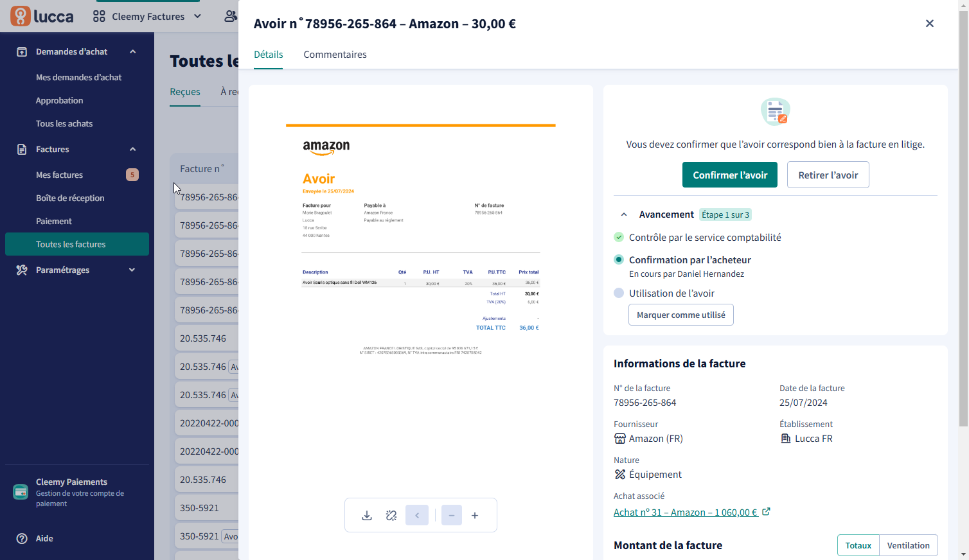
Task: Open the Cleemy Factures app switcher
Action: [x=147, y=16]
